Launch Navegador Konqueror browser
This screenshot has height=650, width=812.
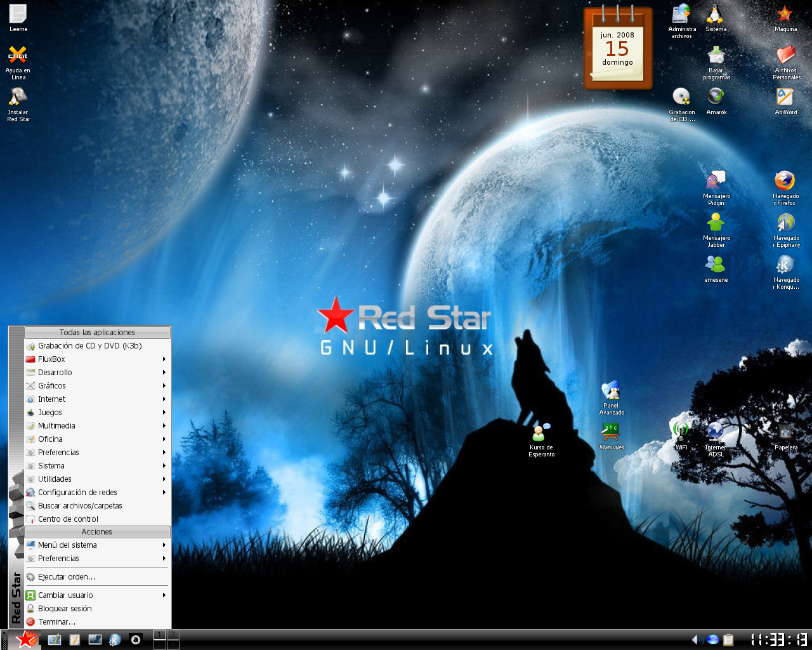coord(786,272)
